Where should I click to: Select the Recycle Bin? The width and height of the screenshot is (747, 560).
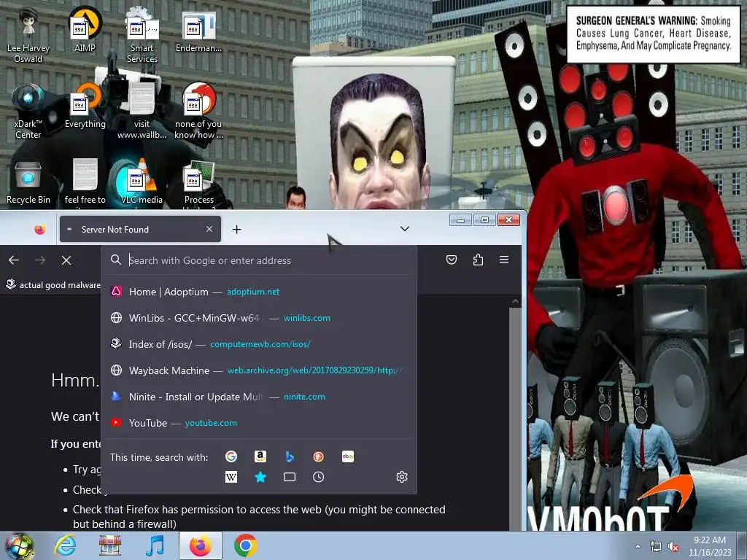(x=28, y=183)
